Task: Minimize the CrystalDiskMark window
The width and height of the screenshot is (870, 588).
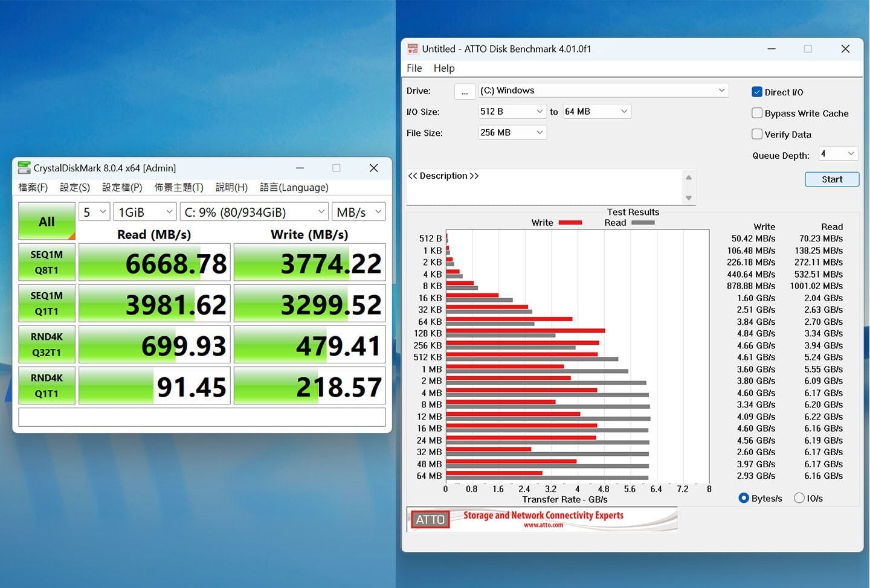Action: coord(300,168)
